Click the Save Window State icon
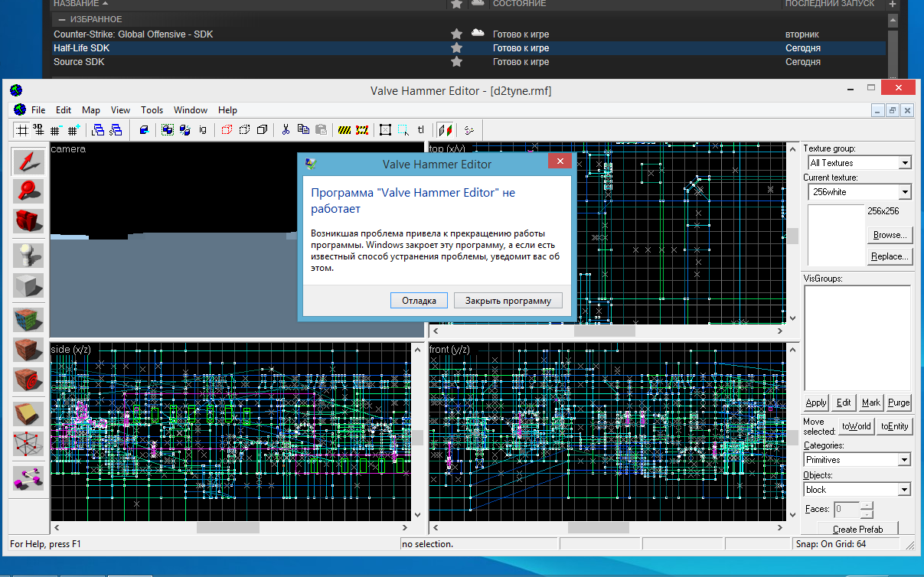The image size is (924, 577). tap(116, 129)
